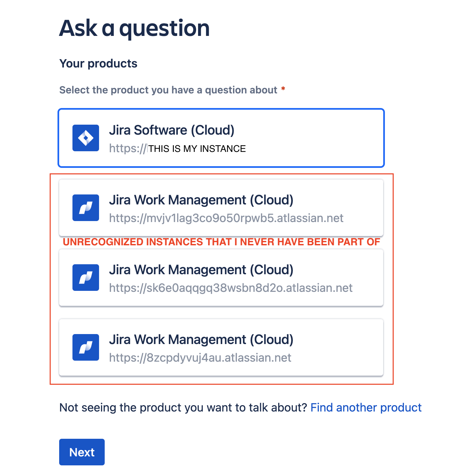Select the mvjv1lag3co9o50rpwb5 Work Management card
Viewport: 458px width, 476px height.
pyautogui.click(x=221, y=208)
